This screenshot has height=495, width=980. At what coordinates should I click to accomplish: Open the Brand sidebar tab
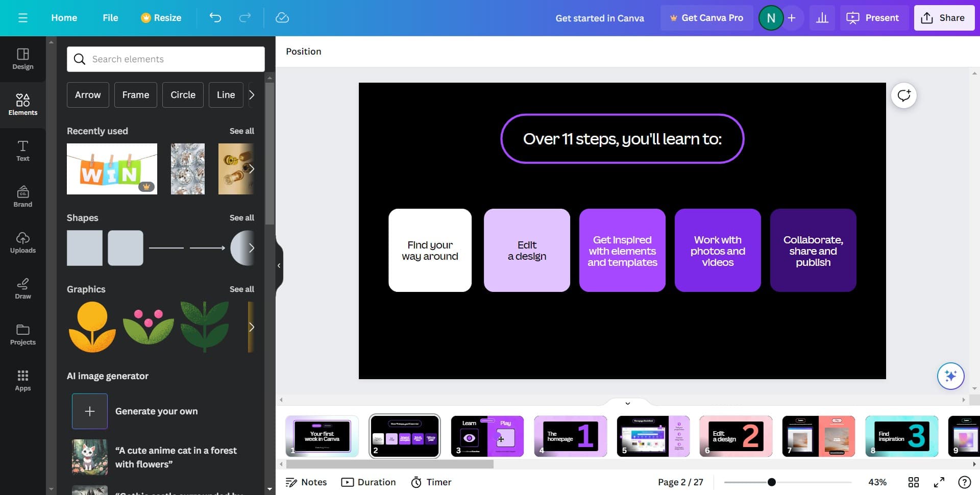23,197
